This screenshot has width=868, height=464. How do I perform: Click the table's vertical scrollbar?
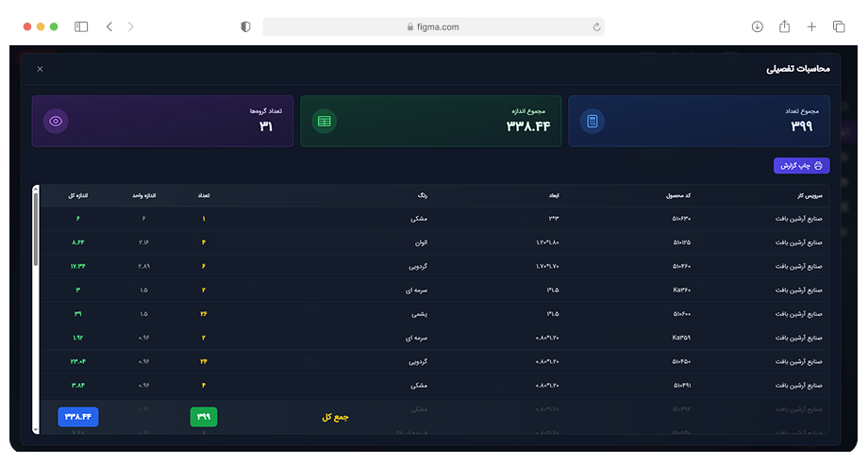point(36,226)
